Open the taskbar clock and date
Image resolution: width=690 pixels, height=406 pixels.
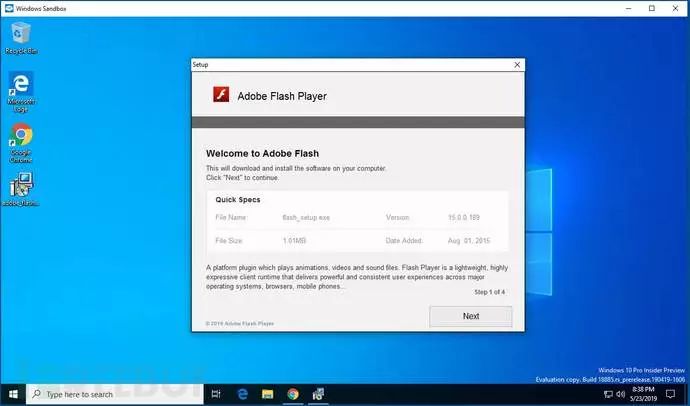pos(643,394)
